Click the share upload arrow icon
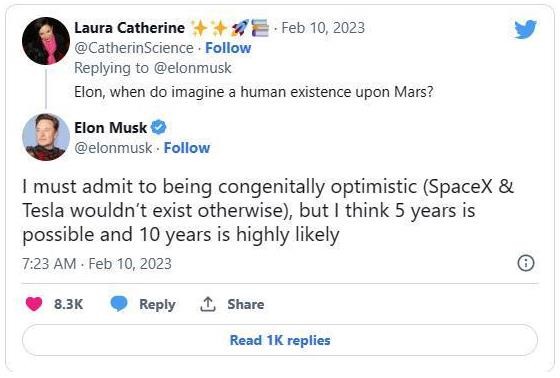This screenshot has width=560, height=378. tap(208, 304)
